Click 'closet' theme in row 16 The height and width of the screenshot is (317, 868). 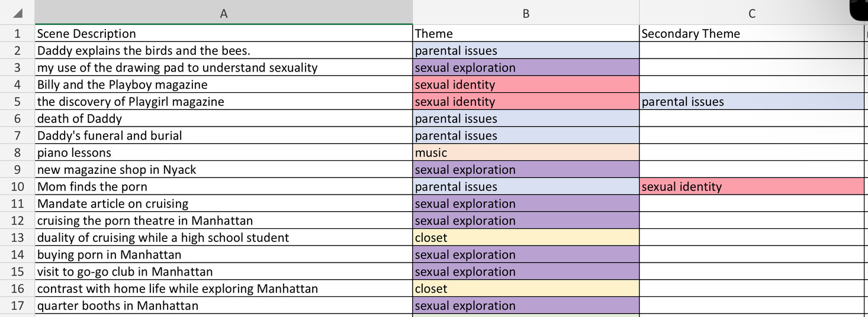(526, 289)
